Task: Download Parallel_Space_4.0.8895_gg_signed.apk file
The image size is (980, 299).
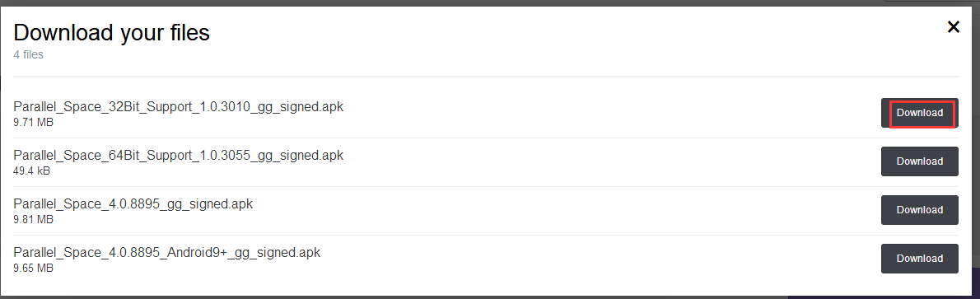Action: click(919, 210)
